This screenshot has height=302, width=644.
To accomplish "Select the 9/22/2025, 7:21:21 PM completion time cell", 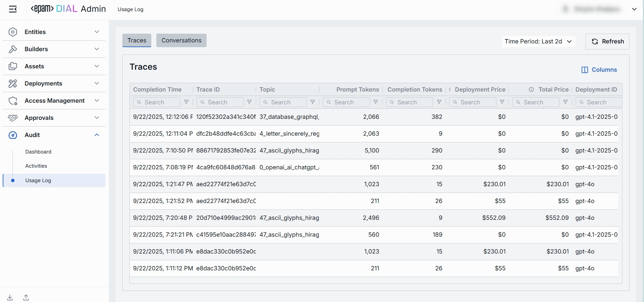I will (163, 235).
